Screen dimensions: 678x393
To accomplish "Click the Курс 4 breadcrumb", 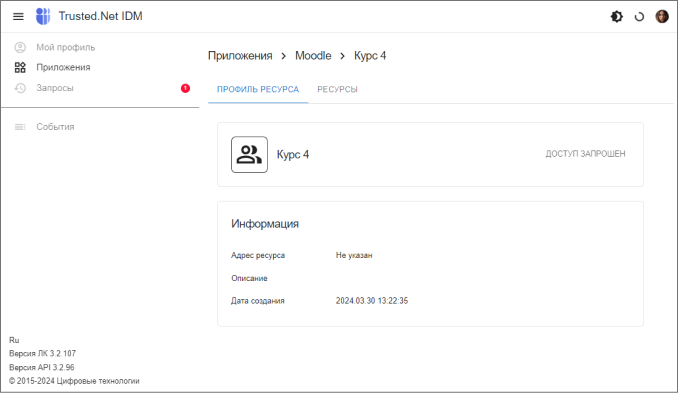I will (x=370, y=56).
